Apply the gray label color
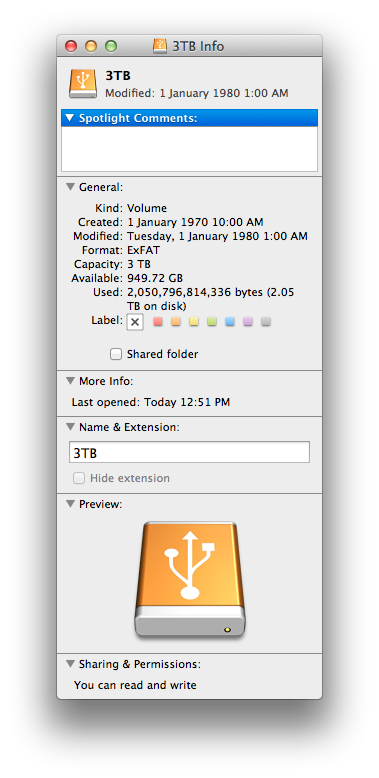The height and width of the screenshot is (778, 379). [x=266, y=322]
